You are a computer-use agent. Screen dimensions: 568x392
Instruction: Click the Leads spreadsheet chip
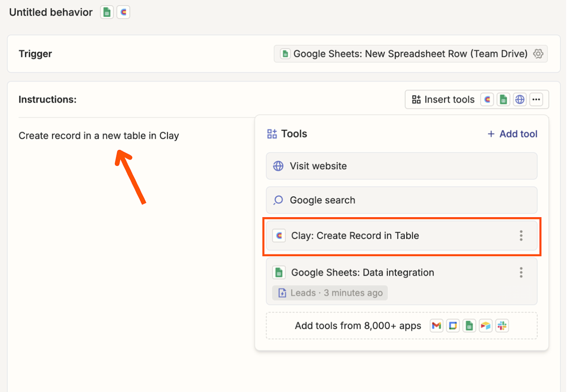pos(330,293)
